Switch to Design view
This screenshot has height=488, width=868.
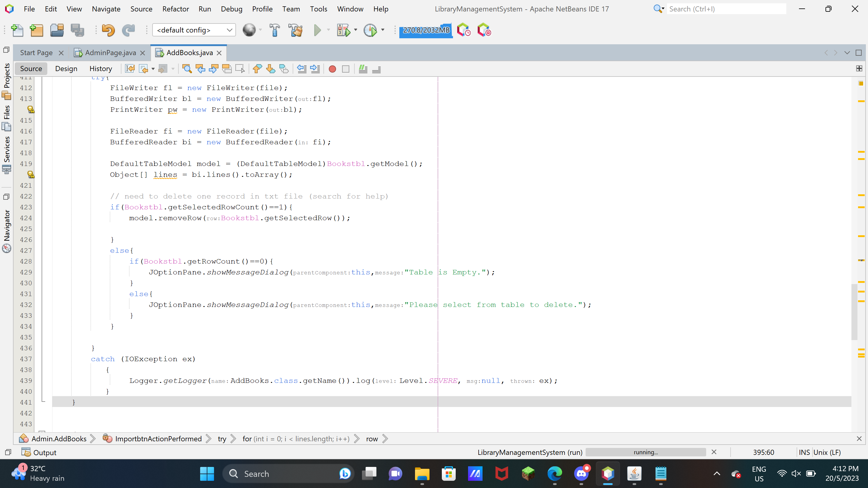pos(66,69)
